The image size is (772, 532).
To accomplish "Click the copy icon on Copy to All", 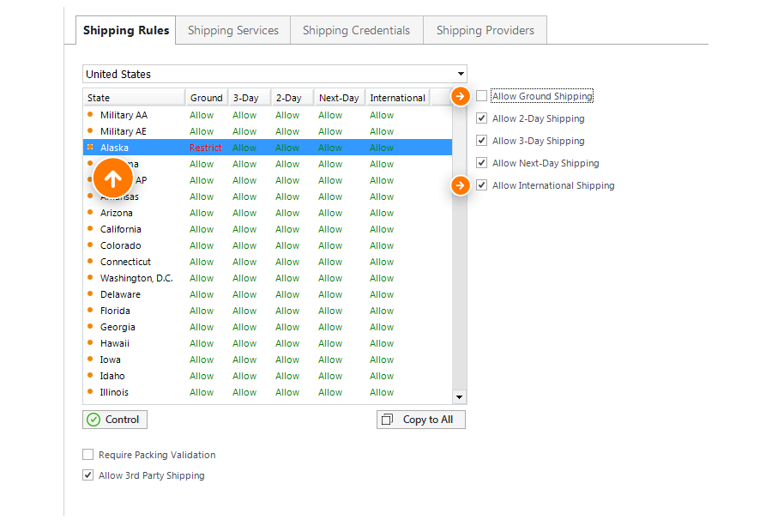I will click(x=388, y=420).
